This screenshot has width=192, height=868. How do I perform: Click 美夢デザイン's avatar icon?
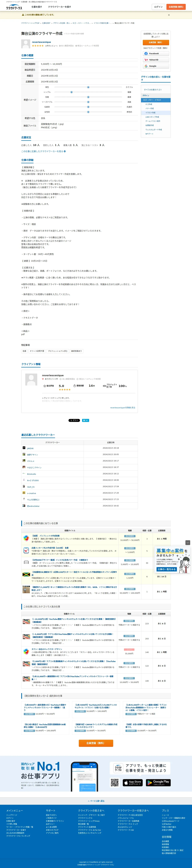click(24, 454)
